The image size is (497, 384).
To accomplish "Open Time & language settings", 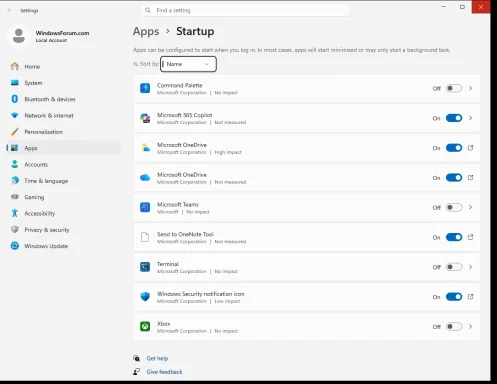I will click(x=63, y=181).
